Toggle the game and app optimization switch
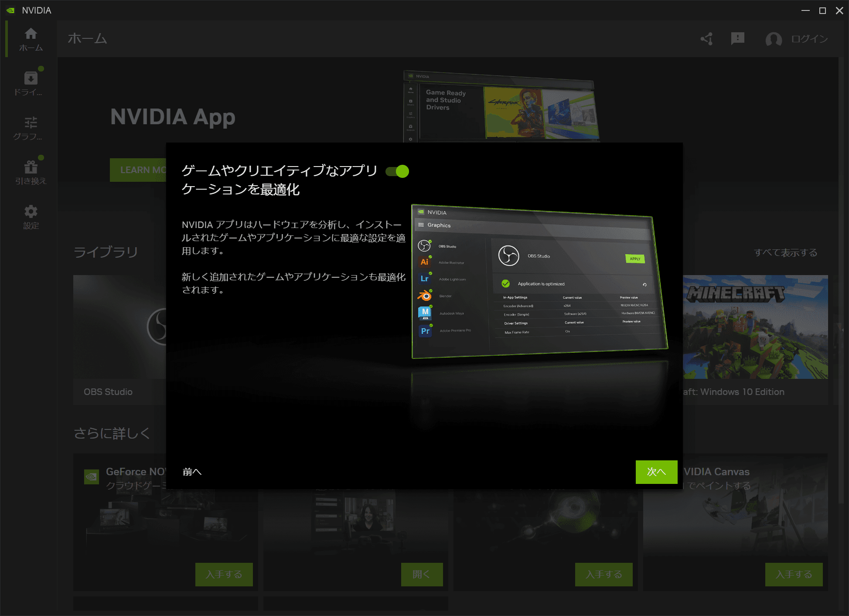The width and height of the screenshot is (849, 616). (x=397, y=171)
